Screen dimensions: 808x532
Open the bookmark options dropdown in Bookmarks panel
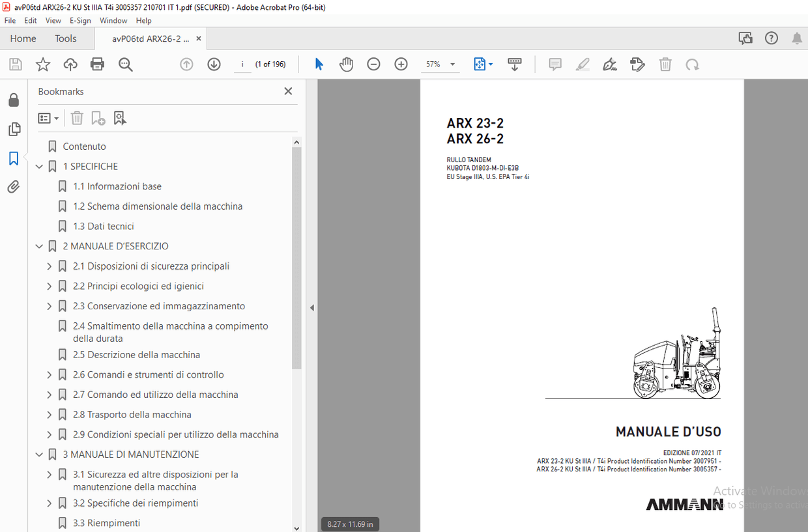[48, 118]
